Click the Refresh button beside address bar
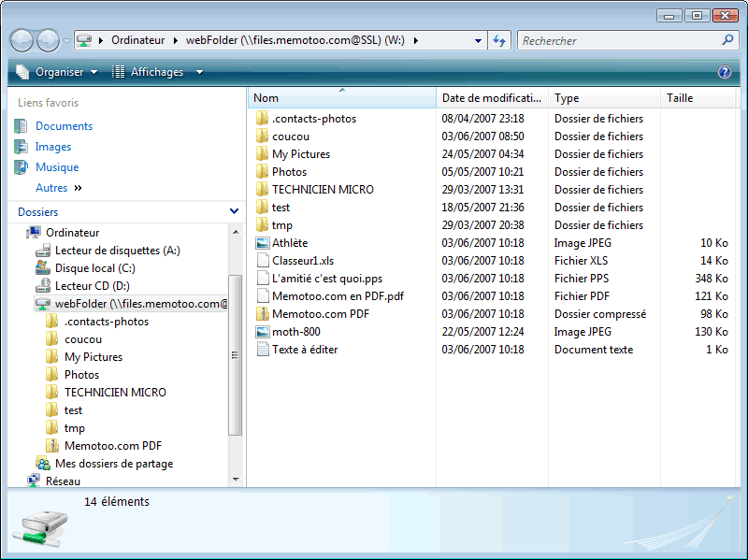The height and width of the screenshot is (560, 748). coord(499,40)
